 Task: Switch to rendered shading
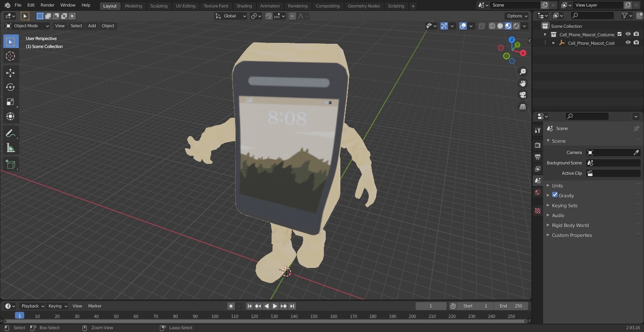point(516,26)
